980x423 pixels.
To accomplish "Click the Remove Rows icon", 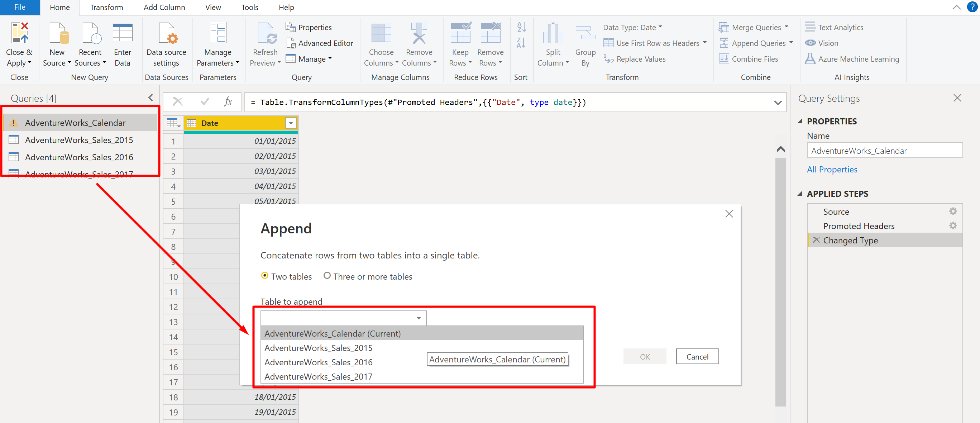I will click(491, 33).
